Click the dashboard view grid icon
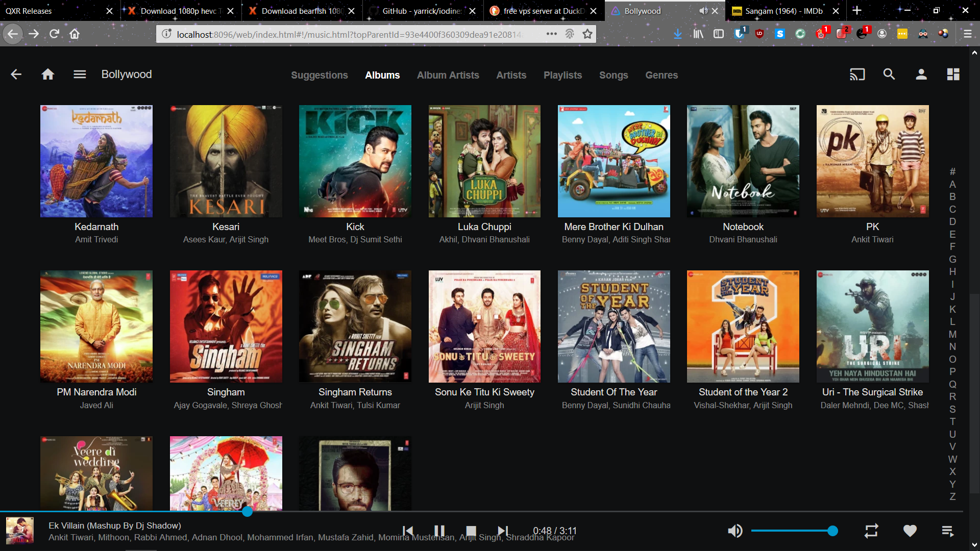The image size is (980, 551). (953, 74)
